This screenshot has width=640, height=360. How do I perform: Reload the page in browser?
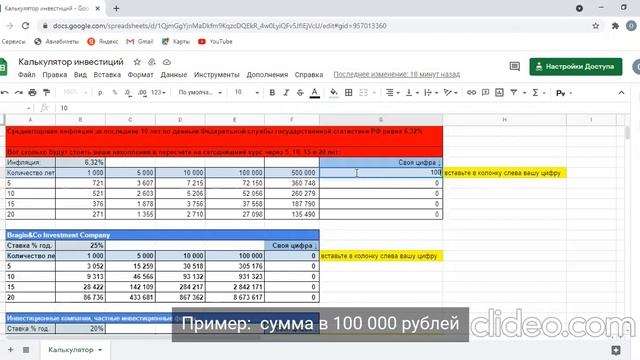(25, 26)
